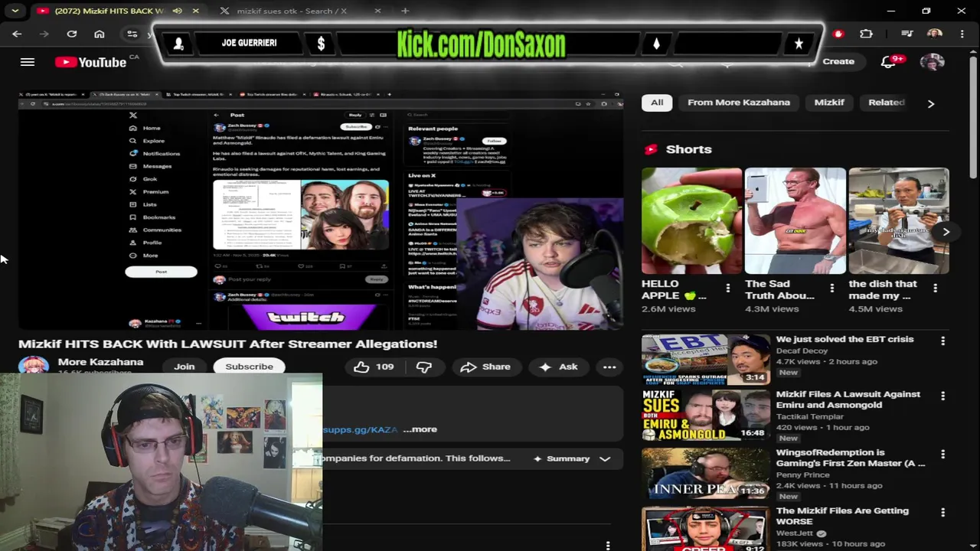Click Create button in YouTube header
980x551 pixels.
pyautogui.click(x=838, y=61)
